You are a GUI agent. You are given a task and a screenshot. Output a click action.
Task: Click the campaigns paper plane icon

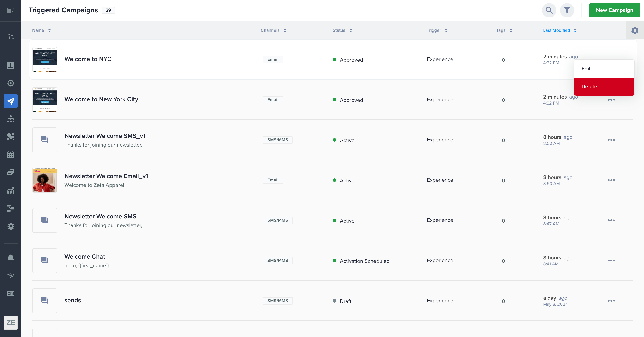coord(11,101)
